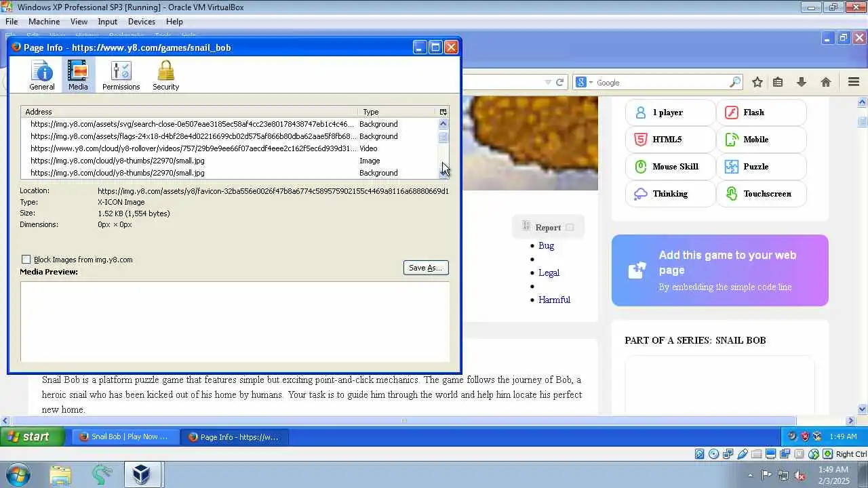The height and width of the screenshot is (488, 868).
Task: Sort media list by Type column
Action: click(397, 112)
